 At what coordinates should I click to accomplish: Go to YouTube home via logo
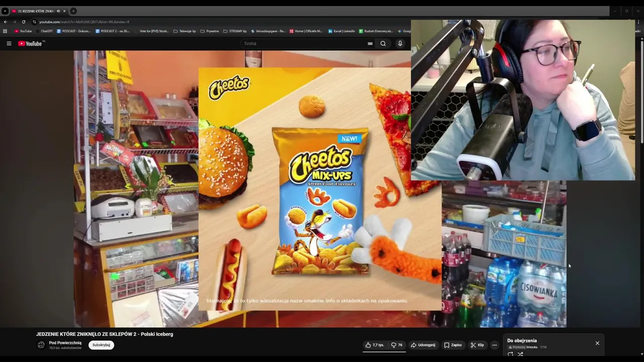(31, 44)
